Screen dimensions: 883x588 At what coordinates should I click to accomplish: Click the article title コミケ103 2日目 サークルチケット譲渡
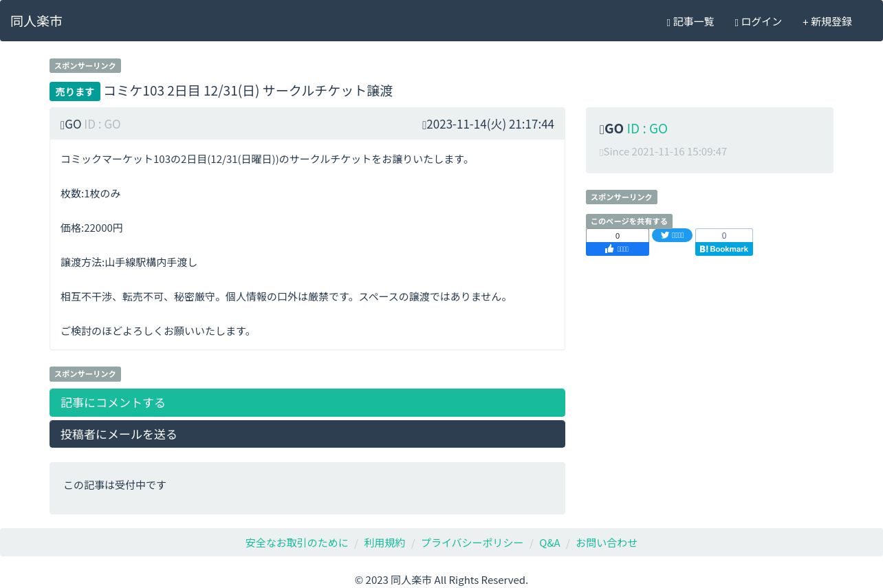tap(248, 91)
